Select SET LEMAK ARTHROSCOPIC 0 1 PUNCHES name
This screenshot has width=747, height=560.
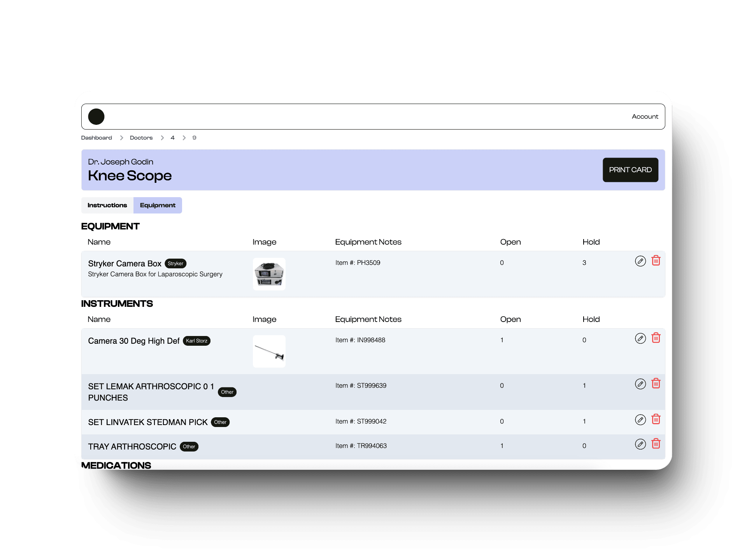click(x=151, y=392)
